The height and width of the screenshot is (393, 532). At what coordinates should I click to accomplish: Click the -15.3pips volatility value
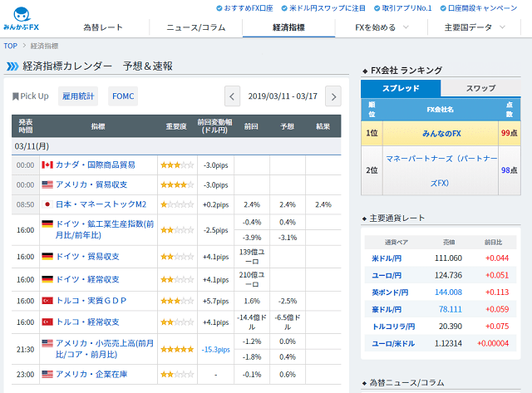click(216, 349)
